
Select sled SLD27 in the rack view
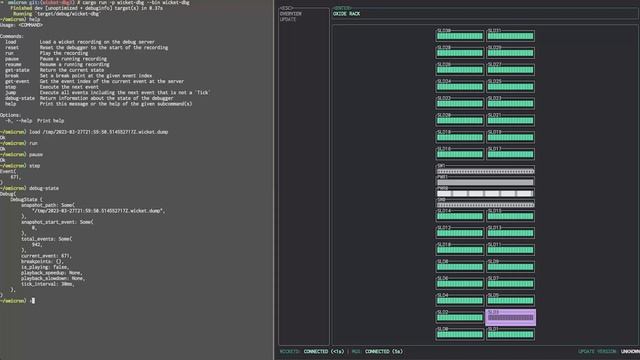[x=510, y=69]
